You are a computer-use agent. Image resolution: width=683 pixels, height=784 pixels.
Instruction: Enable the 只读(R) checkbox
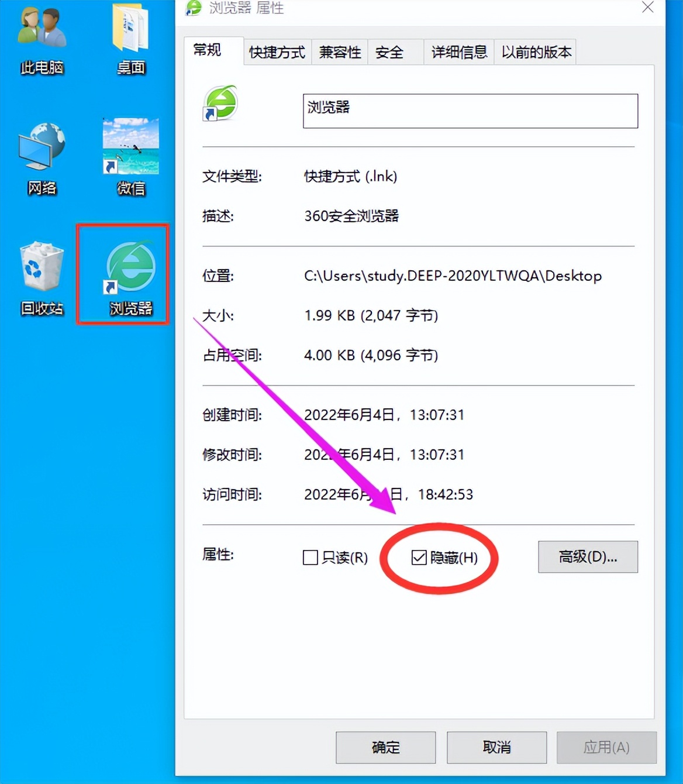(311, 558)
